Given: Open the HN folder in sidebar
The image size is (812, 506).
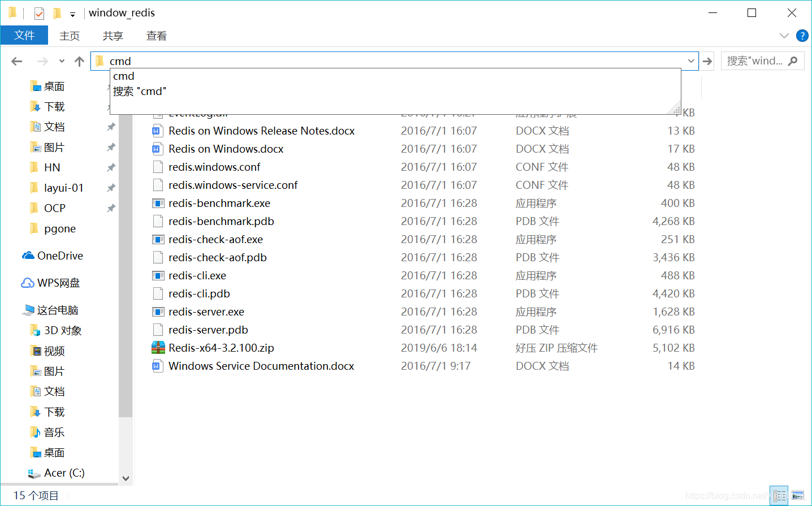Looking at the screenshot, I should click(x=52, y=168).
